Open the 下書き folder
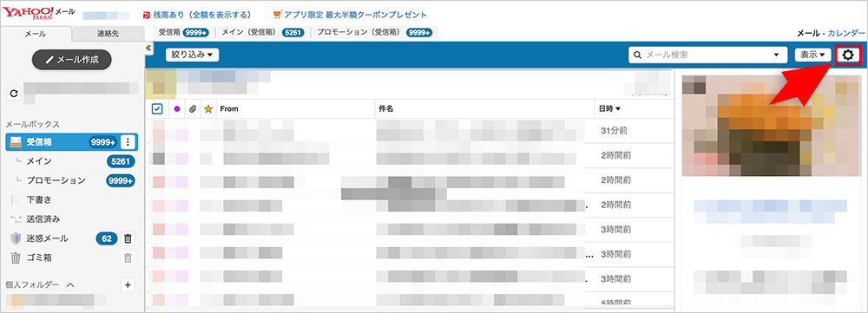 [39, 199]
